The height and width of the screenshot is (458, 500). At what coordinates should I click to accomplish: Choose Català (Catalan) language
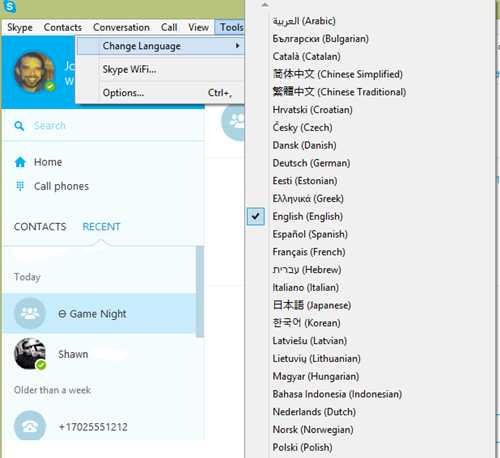(x=306, y=56)
